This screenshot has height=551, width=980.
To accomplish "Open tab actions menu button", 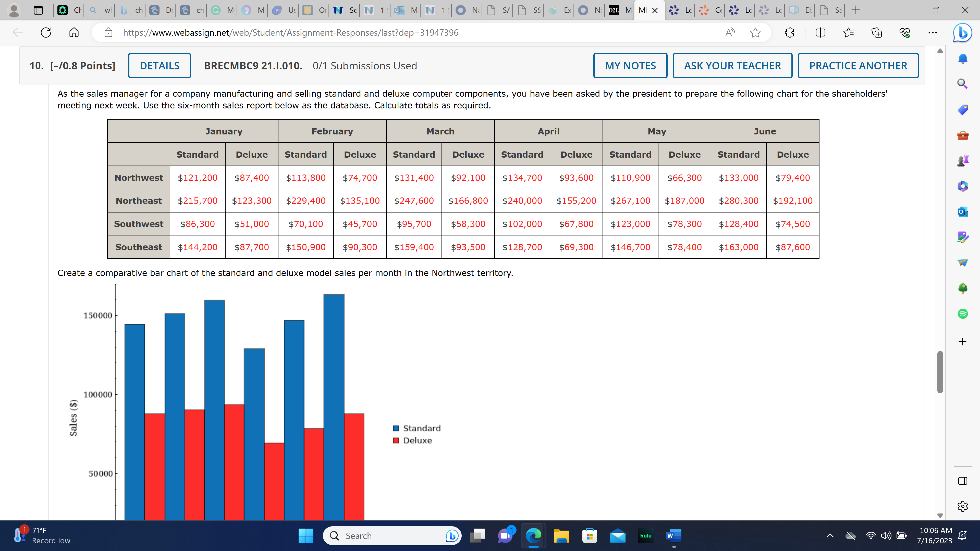I will pos(38,10).
